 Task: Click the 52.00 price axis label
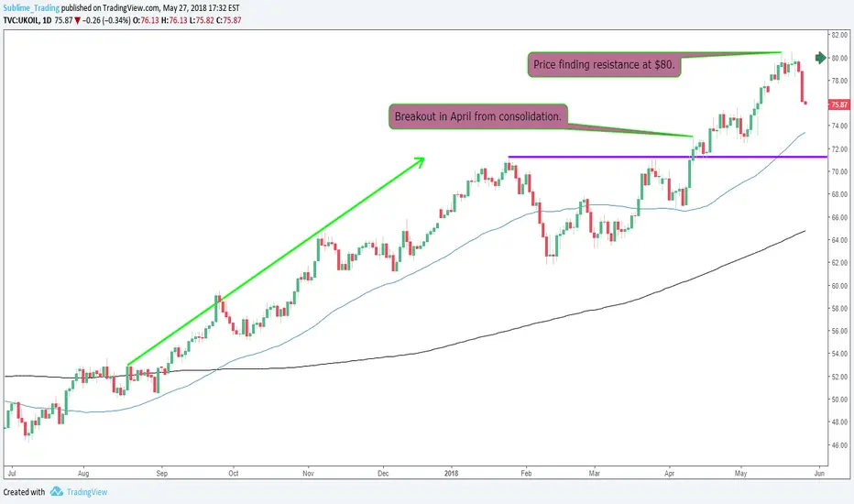(x=839, y=377)
